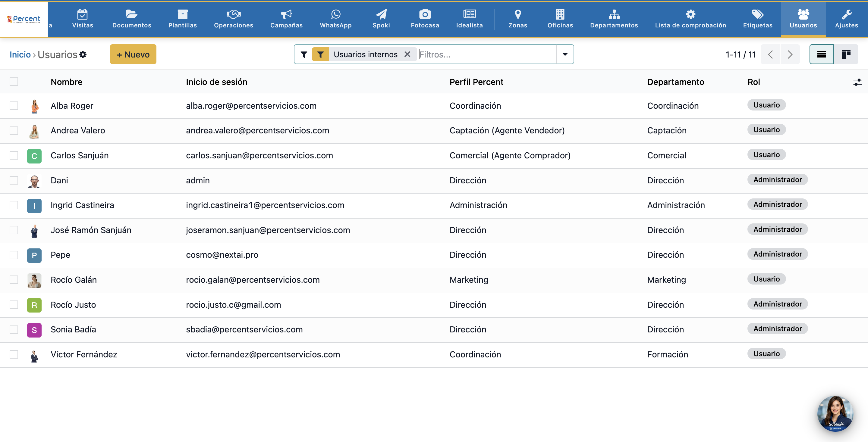Open the Sophia chat assistant bubble
Screen dimensions: 868x442
pyautogui.click(x=835, y=413)
